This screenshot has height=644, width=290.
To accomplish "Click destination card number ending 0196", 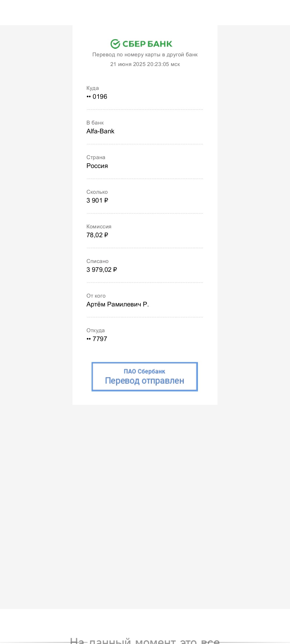I will [97, 97].
